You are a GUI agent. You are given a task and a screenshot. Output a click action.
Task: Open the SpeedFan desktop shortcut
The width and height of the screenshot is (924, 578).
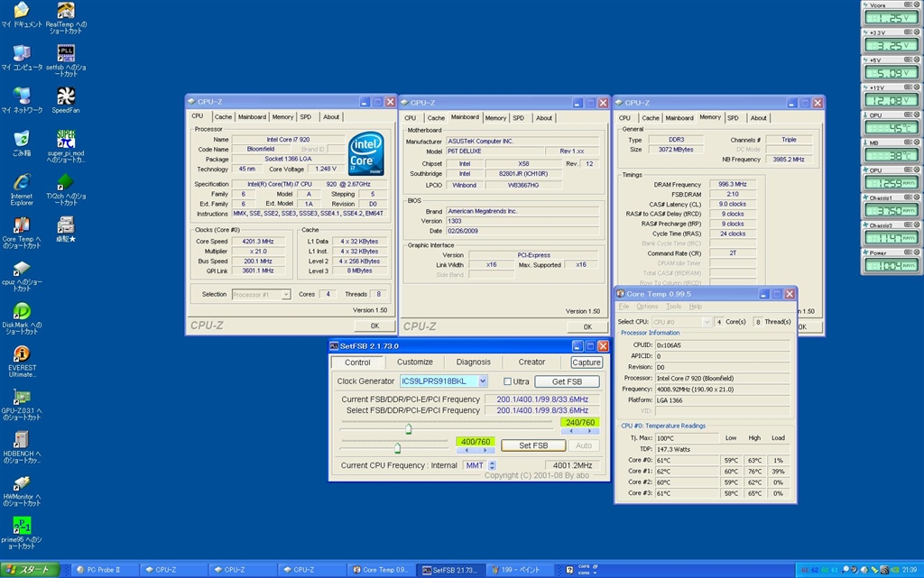coord(65,96)
